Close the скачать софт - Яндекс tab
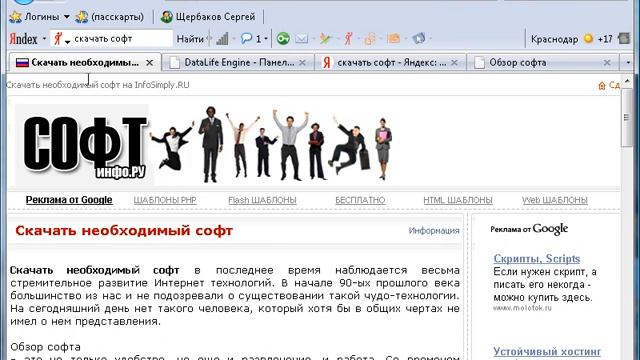The width and height of the screenshot is (640, 360). [x=454, y=63]
